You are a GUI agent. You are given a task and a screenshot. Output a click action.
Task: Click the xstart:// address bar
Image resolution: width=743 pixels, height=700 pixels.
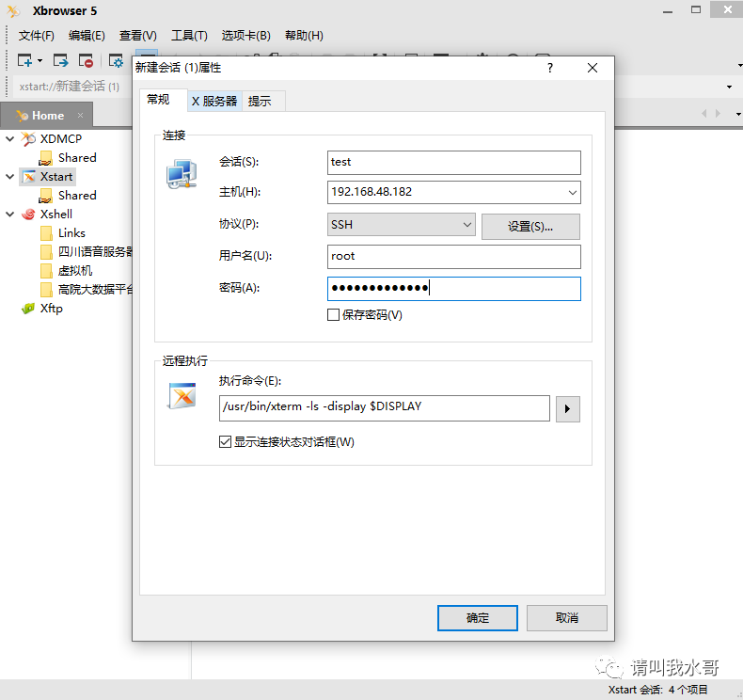71,87
